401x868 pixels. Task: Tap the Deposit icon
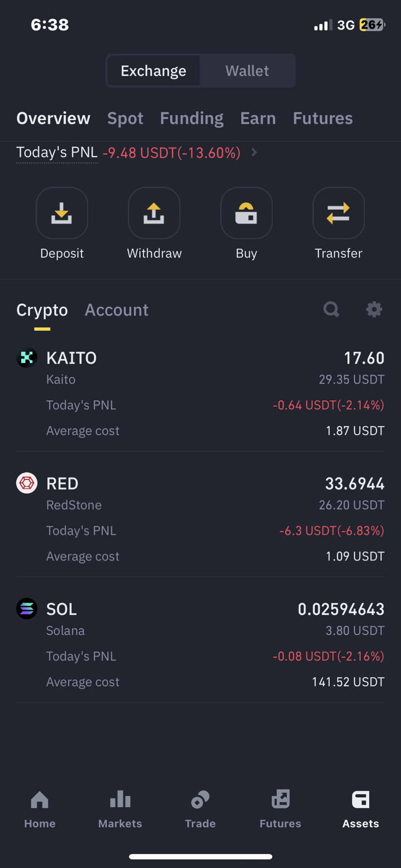pos(62,213)
